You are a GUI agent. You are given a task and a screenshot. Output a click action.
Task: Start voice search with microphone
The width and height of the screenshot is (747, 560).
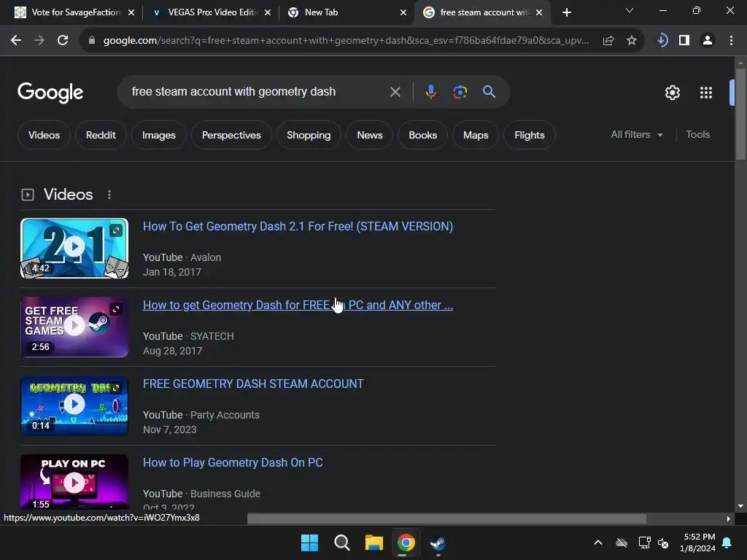point(430,91)
